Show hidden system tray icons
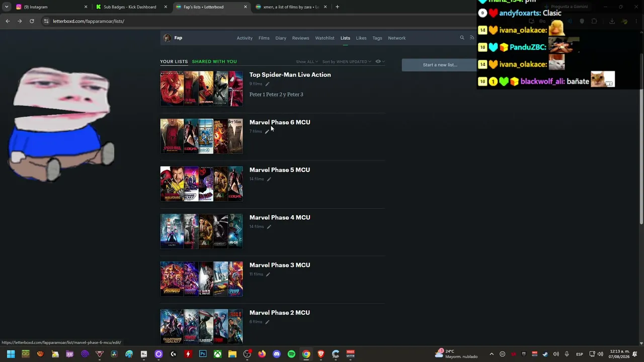This screenshot has width=644, height=362. (492, 354)
